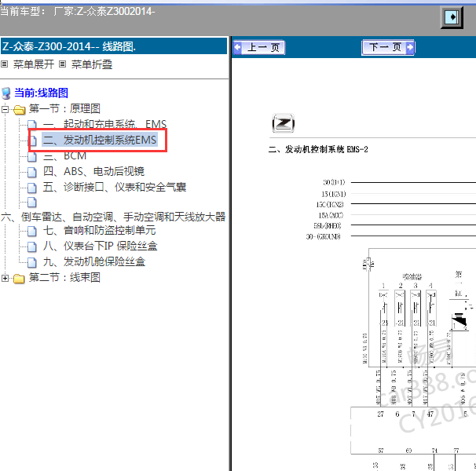The image size is (476, 471).
Task: Click page icon of 三、BCM
Action: point(32,156)
